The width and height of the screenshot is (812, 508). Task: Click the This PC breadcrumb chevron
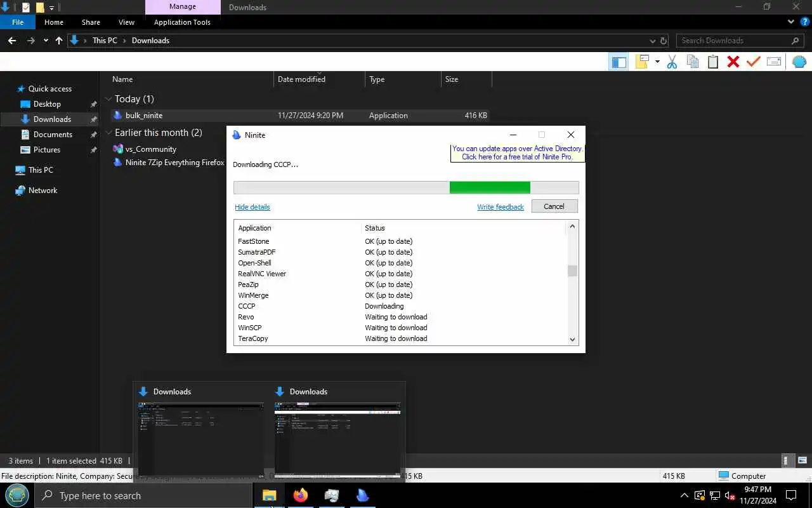[x=124, y=41]
